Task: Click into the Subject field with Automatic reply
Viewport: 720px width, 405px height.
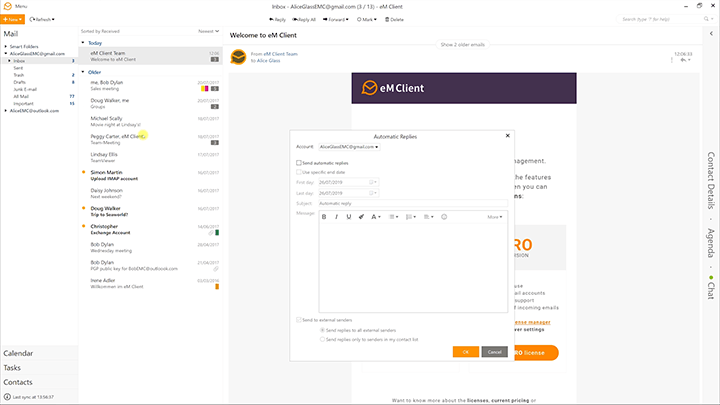Action: [413, 203]
